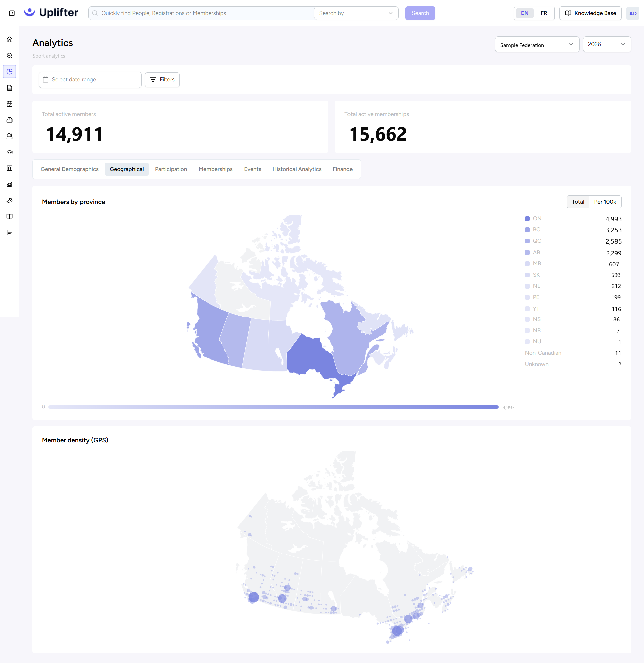Click the NS legend entry
644x663 pixels.
click(573, 319)
